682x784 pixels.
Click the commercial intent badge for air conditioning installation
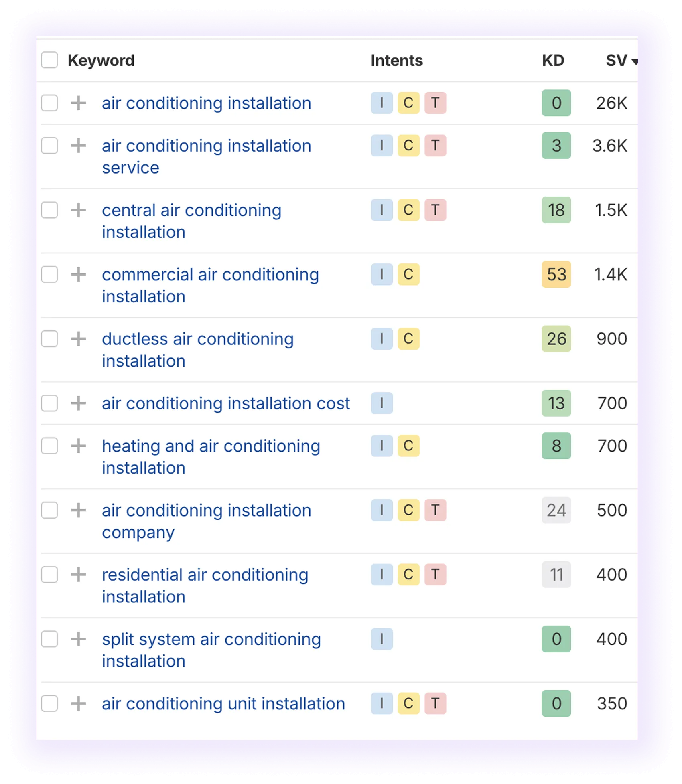click(x=408, y=103)
